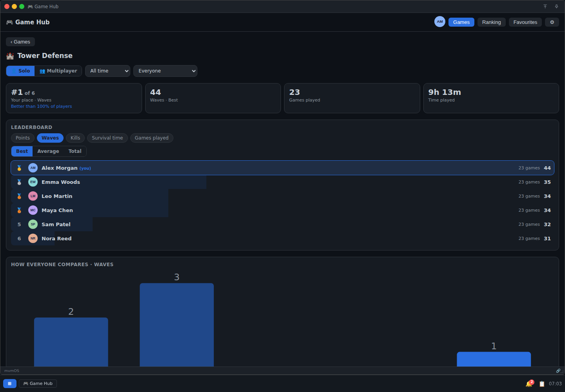
Task: Click Leo Martin's LM avatar
Action: [x=33, y=196]
